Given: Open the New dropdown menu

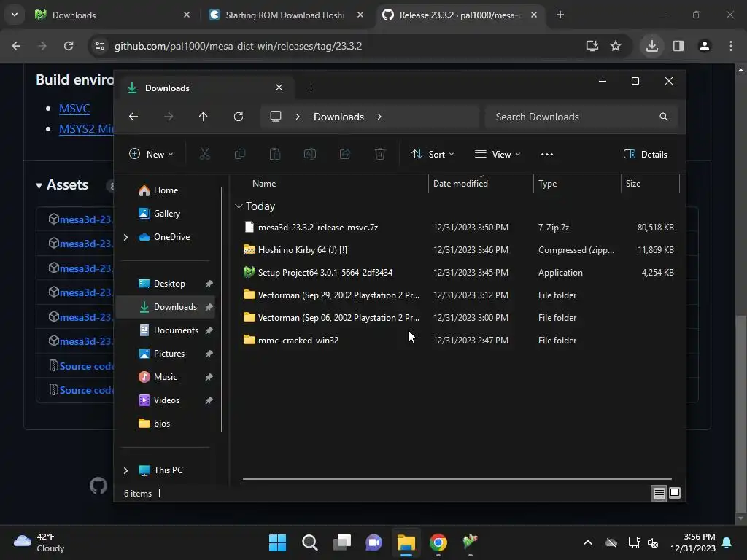Looking at the screenshot, I should pos(151,154).
